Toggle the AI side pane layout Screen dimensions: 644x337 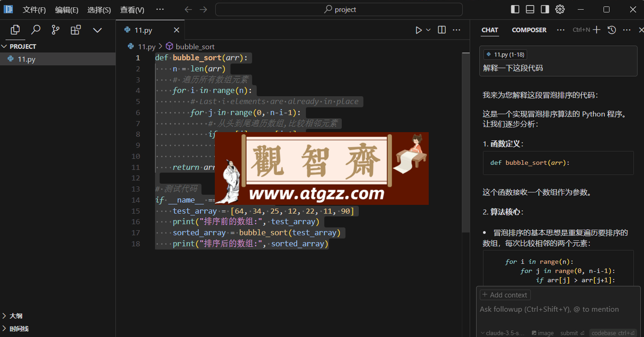(x=545, y=9)
